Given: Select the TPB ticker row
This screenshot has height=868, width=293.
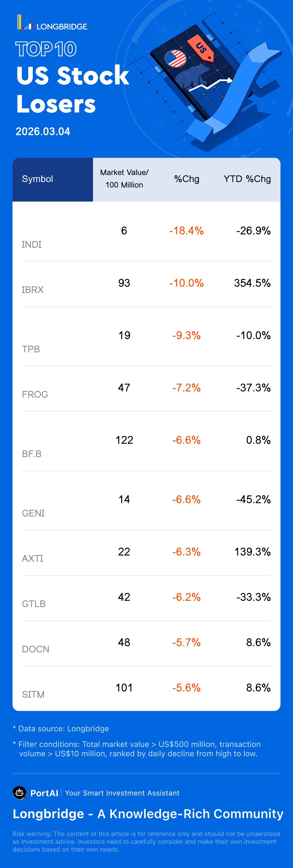Looking at the screenshot, I should (x=31, y=349).
